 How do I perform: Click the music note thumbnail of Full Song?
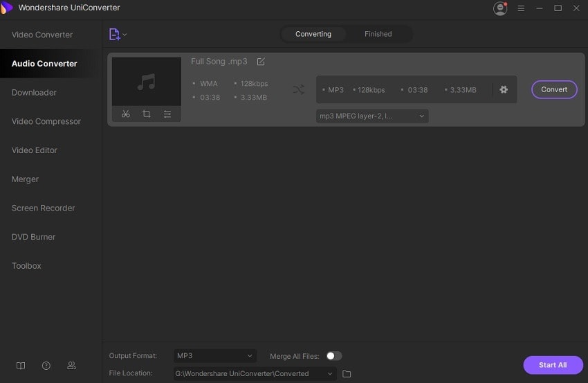[x=147, y=82]
